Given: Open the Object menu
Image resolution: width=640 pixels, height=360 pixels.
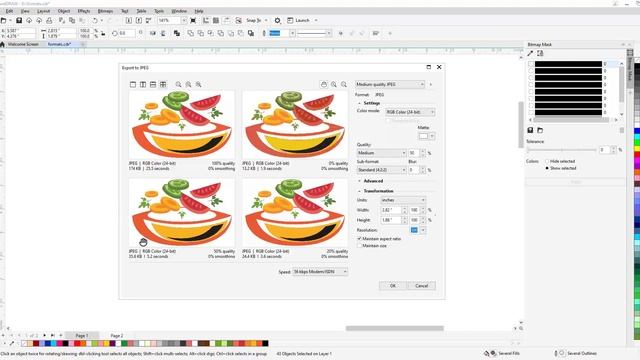Looking at the screenshot, I should (64, 11).
